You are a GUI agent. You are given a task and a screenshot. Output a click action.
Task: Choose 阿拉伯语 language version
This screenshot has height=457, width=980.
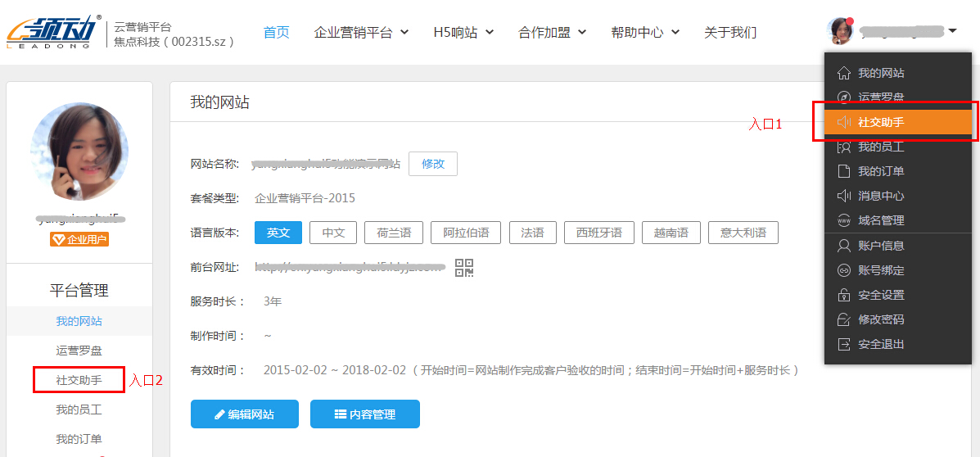pyautogui.click(x=466, y=233)
